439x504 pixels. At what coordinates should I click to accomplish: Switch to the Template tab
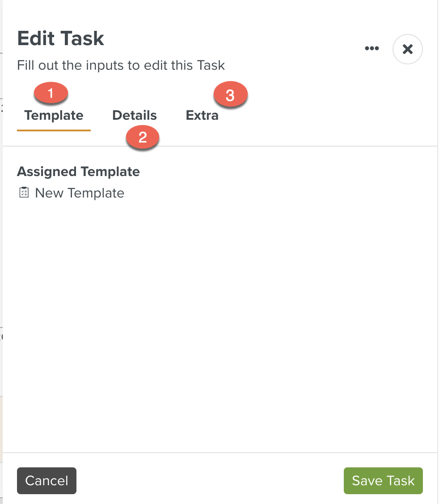pos(54,116)
